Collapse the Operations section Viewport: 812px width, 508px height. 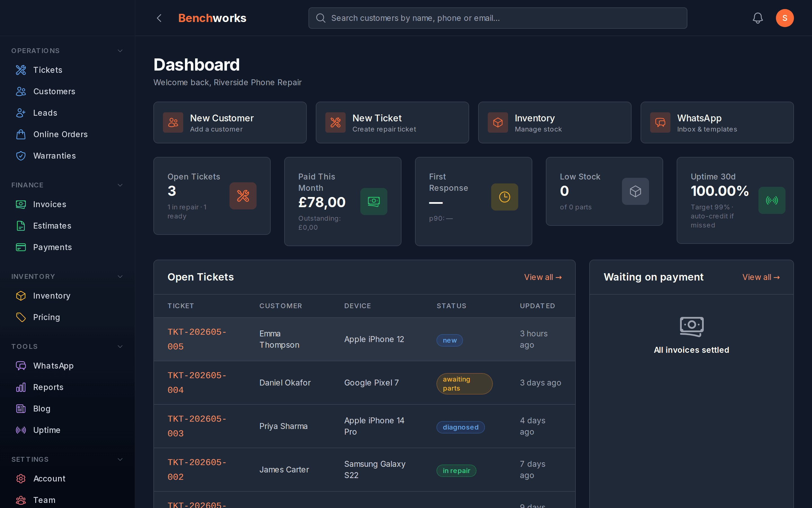pyautogui.click(x=120, y=51)
